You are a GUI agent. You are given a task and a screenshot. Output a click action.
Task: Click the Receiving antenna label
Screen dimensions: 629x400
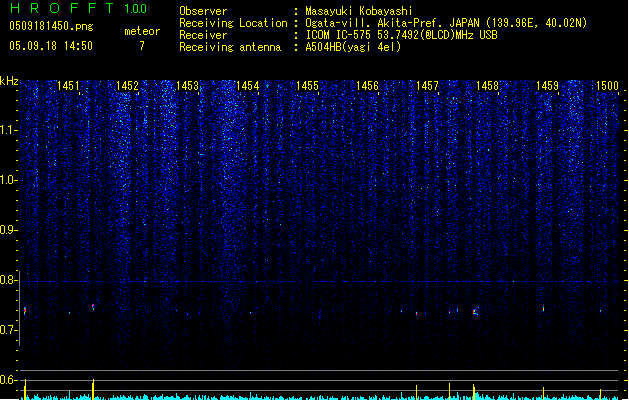coord(230,47)
